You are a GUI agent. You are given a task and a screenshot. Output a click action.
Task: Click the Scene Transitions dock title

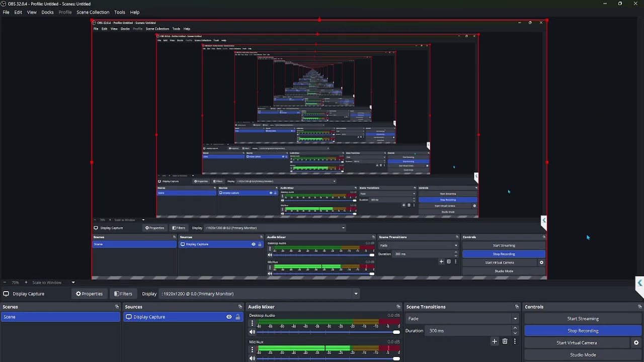(x=426, y=307)
